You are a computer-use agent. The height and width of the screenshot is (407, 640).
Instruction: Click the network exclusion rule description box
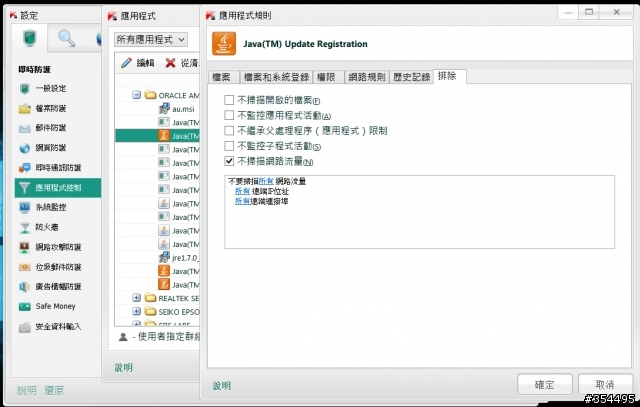(419, 212)
